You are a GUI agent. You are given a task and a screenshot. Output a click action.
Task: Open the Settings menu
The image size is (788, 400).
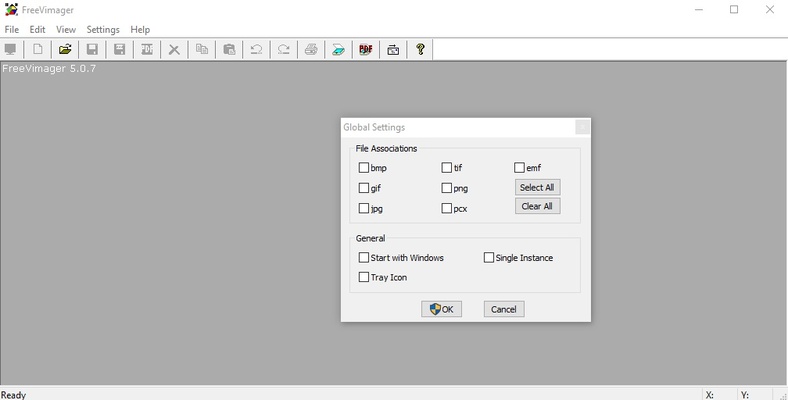pyautogui.click(x=103, y=30)
